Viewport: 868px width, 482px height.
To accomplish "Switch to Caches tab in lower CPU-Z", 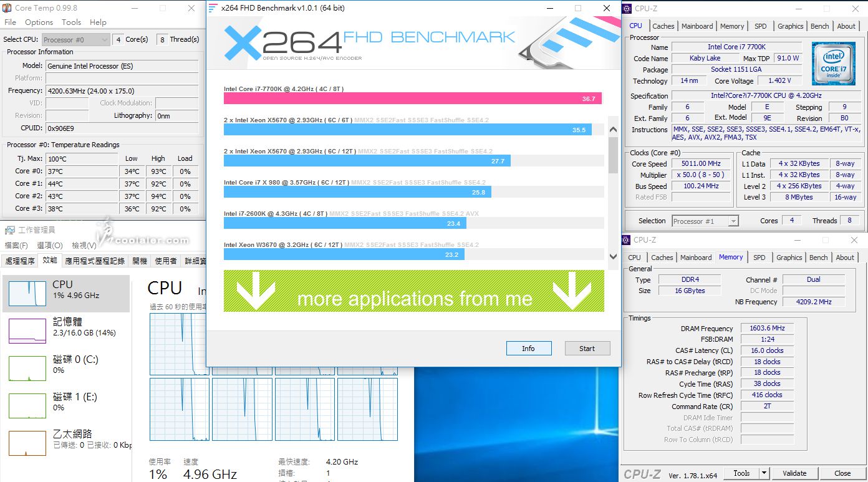I will pos(662,258).
